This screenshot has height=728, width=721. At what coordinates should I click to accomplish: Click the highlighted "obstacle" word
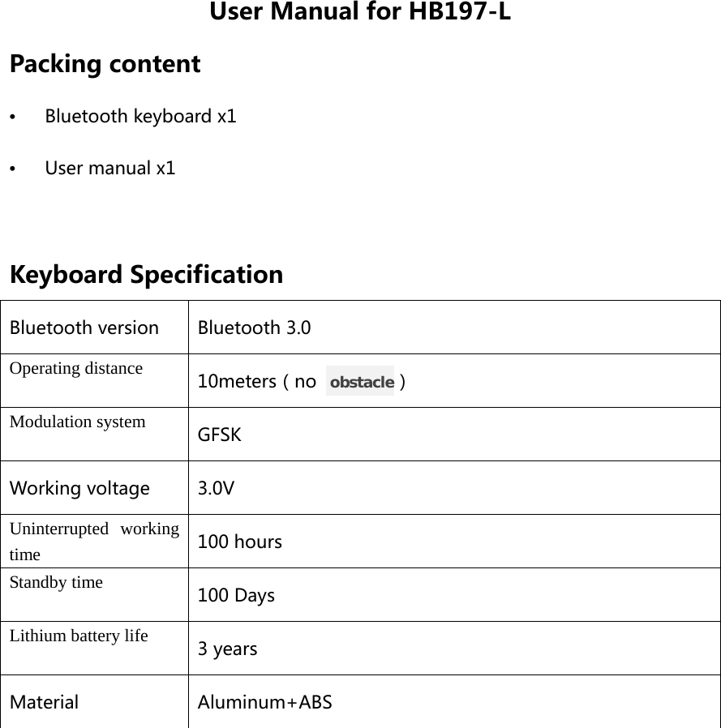point(361,381)
